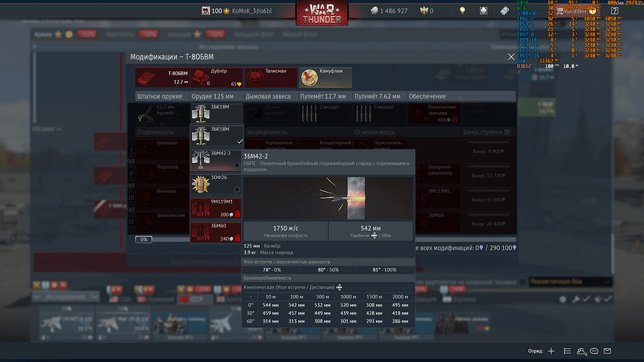Toggle the auto-repair wrench checkmark
644x362 pixels.
[x=587, y=299]
